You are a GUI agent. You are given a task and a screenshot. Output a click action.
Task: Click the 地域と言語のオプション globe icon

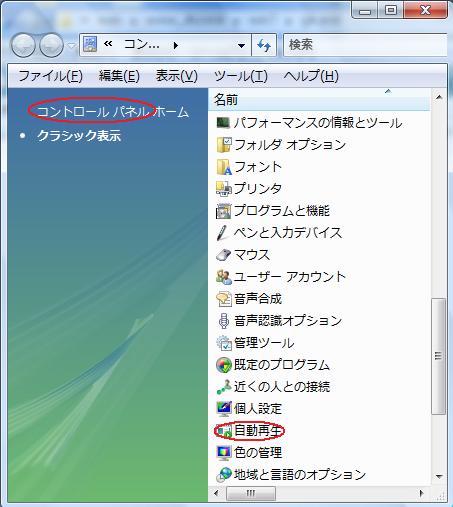tap(223, 475)
